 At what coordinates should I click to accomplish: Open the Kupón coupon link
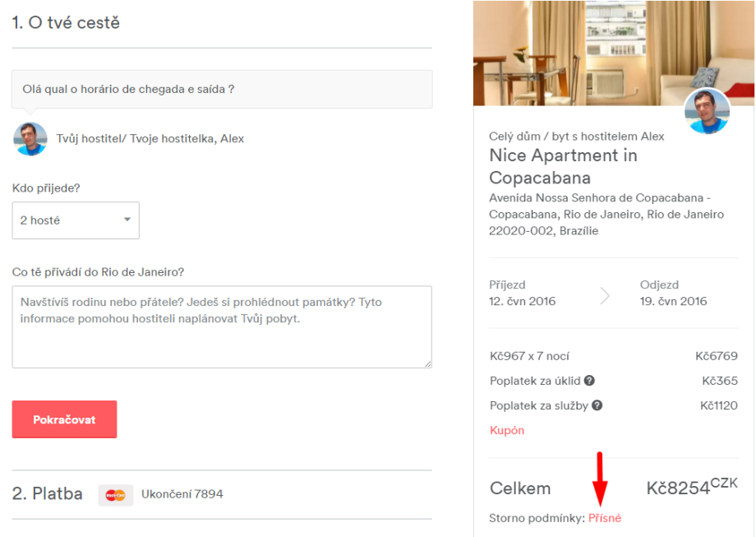(507, 430)
